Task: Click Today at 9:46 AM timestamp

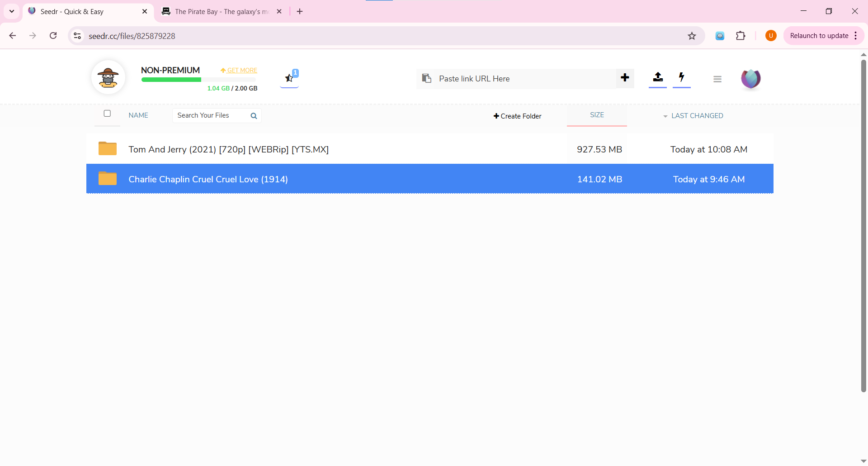Action: (708, 179)
